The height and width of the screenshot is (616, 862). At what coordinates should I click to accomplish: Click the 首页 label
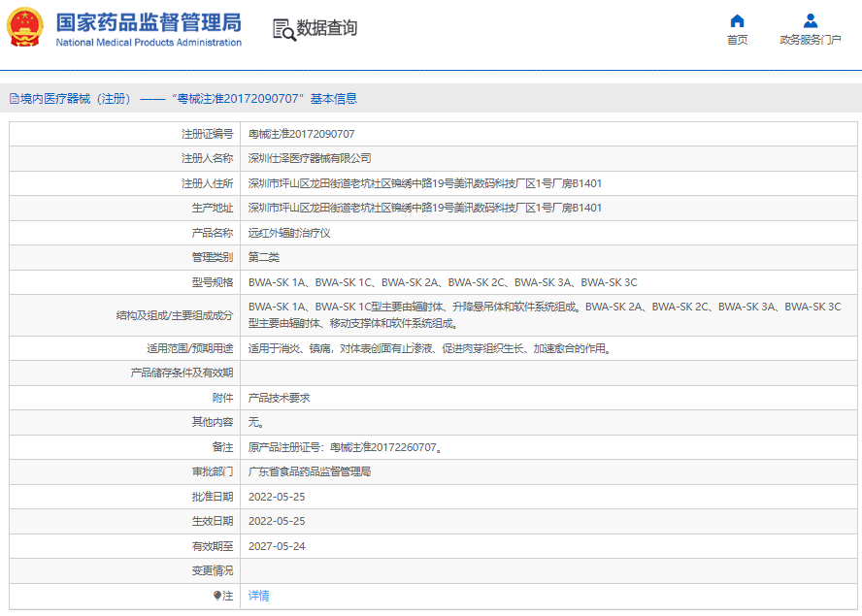pos(737,40)
